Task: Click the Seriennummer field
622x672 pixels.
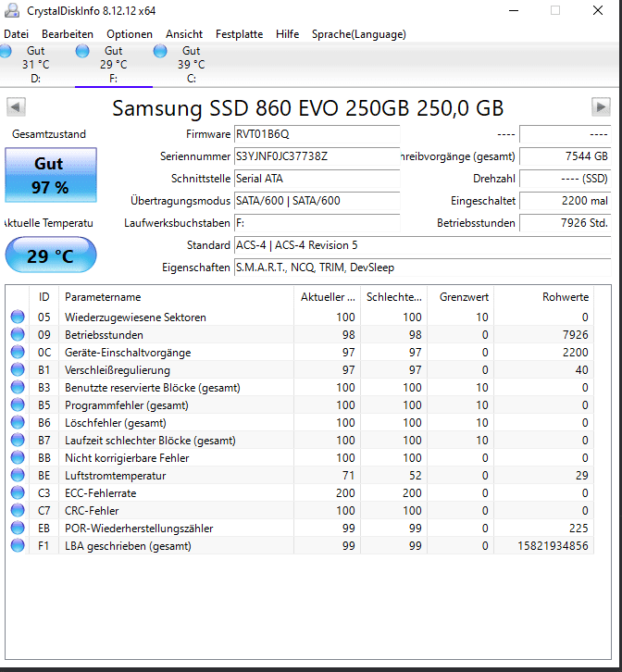Action: pos(317,156)
